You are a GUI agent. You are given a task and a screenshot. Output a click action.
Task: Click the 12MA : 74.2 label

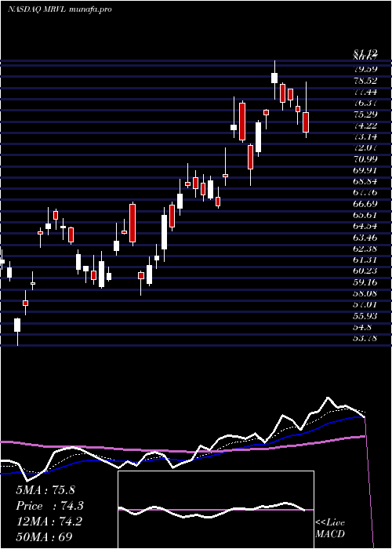49,522
